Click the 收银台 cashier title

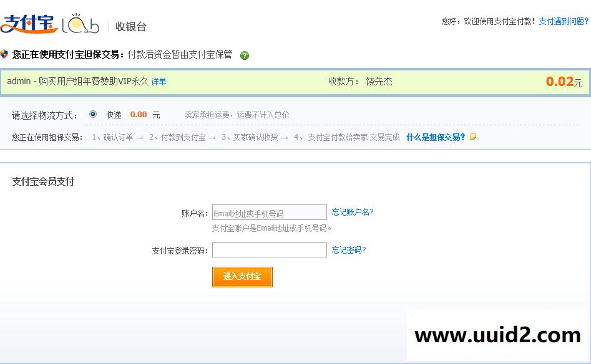click(132, 26)
